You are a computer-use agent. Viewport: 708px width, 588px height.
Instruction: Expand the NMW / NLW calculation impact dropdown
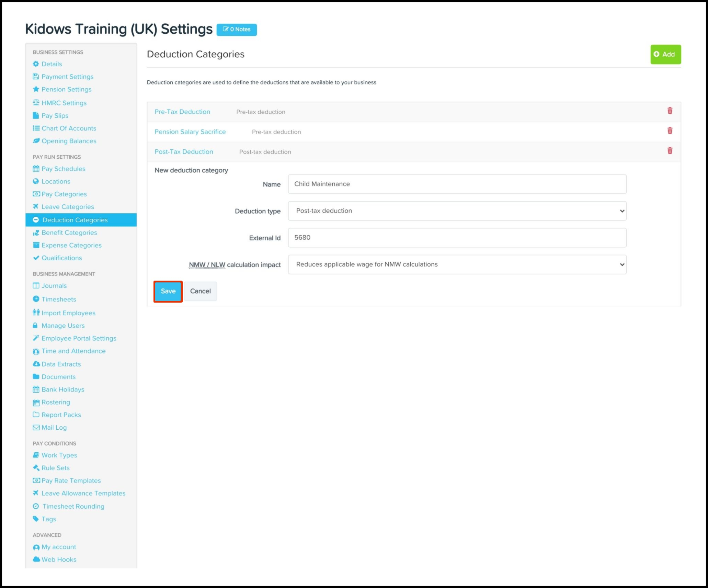click(x=457, y=264)
